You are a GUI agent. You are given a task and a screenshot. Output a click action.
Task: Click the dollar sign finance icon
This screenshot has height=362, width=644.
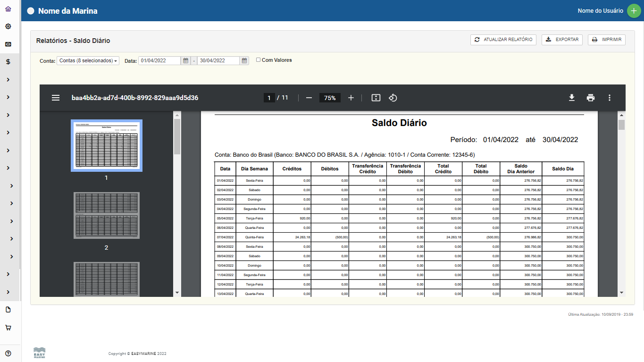coord(8,62)
